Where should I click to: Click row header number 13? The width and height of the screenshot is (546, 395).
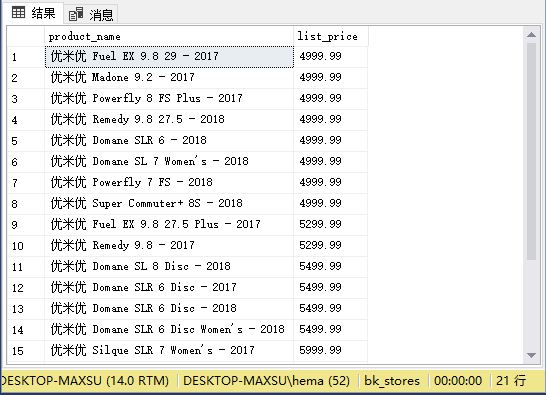pos(26,309)
